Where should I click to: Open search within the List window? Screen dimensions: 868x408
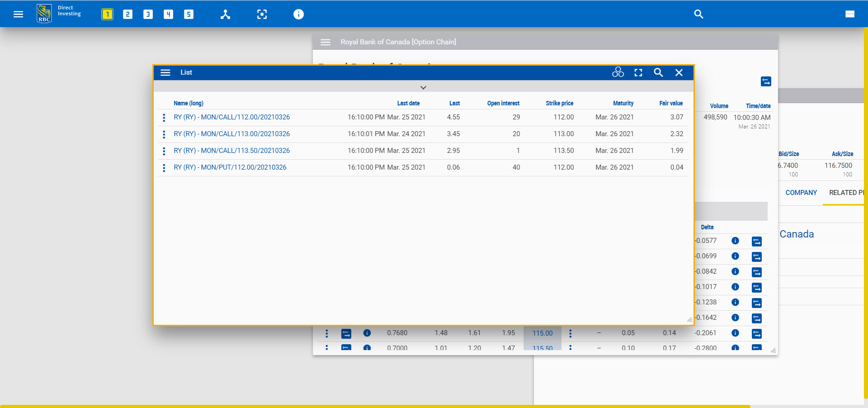click(x=658, y=72)
